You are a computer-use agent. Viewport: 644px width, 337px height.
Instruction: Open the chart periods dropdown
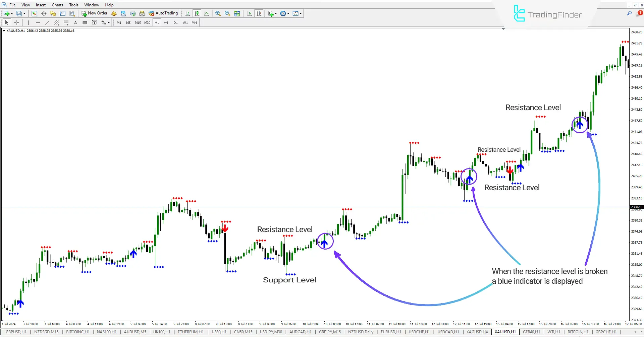tap(284, 13)
